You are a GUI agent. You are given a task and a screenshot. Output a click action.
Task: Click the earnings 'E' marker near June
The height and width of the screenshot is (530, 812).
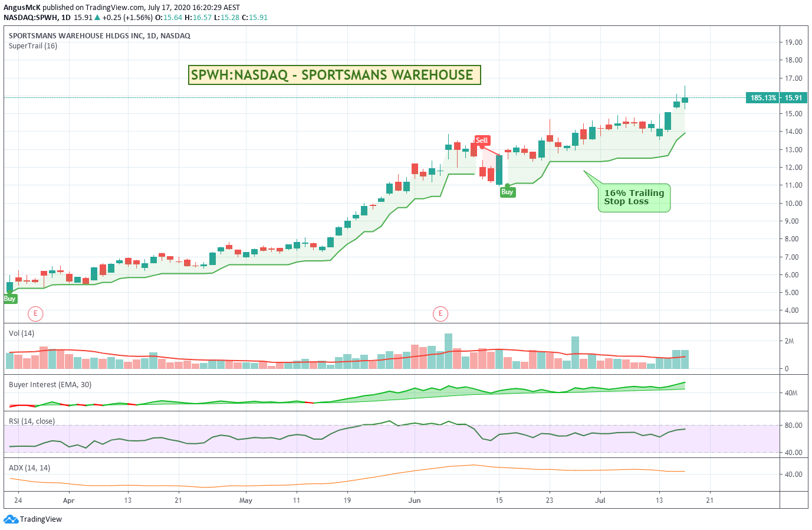tap(440, 313)
